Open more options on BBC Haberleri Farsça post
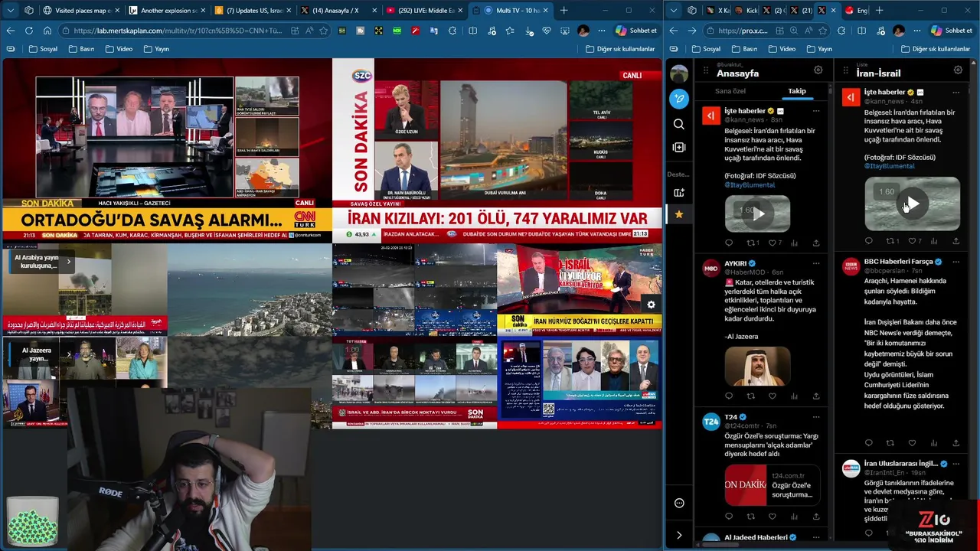 click(955, 262)
